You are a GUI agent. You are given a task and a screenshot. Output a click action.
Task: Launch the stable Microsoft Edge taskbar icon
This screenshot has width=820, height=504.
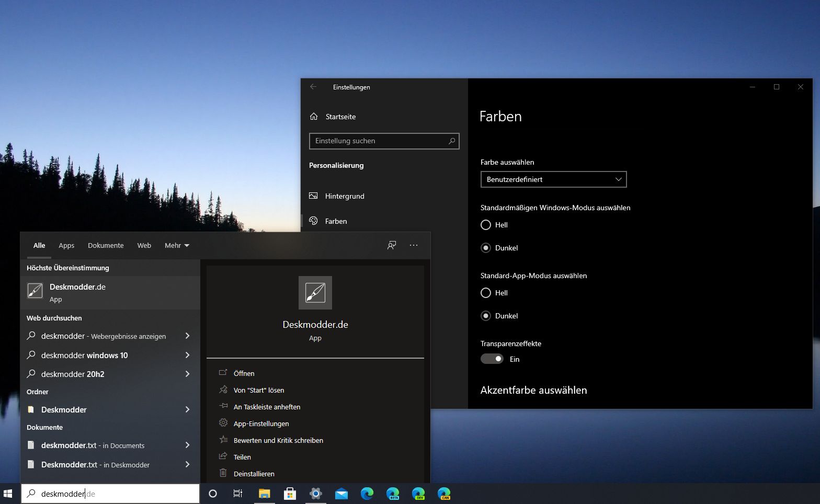[367, 494]
